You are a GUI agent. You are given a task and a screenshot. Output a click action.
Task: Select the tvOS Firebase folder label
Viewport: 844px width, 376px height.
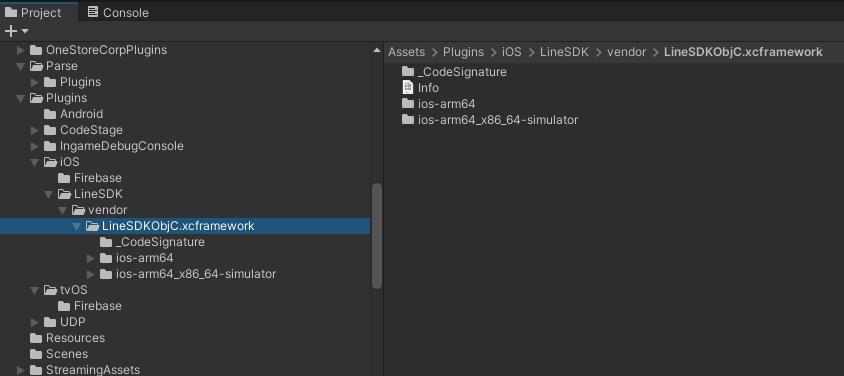(98, 306)
